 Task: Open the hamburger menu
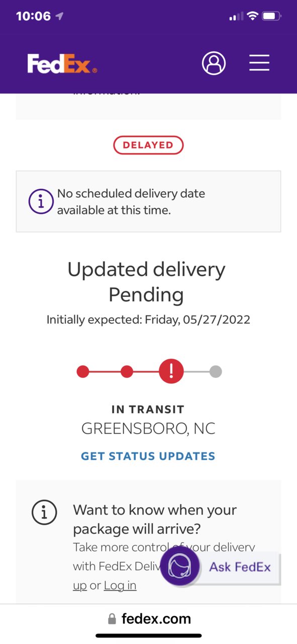259,63
